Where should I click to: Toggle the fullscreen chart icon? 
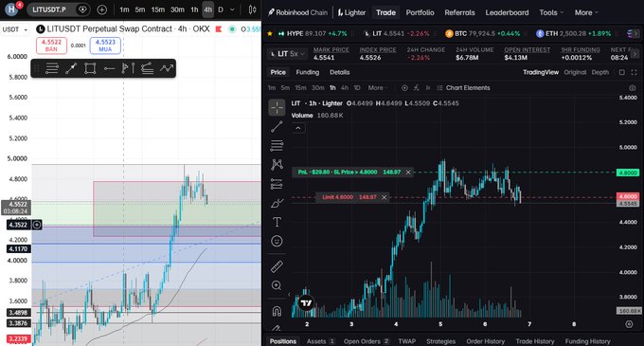(634, 72)
